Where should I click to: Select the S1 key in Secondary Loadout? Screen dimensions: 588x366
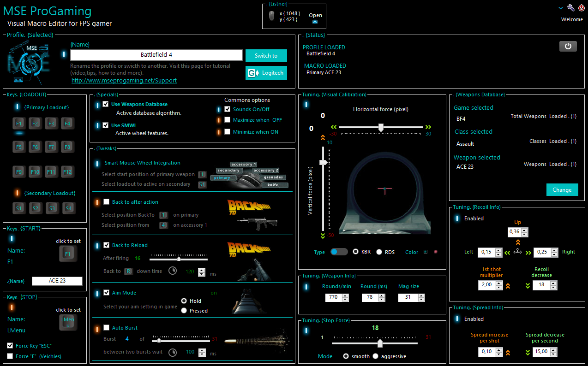click(19, 208)
